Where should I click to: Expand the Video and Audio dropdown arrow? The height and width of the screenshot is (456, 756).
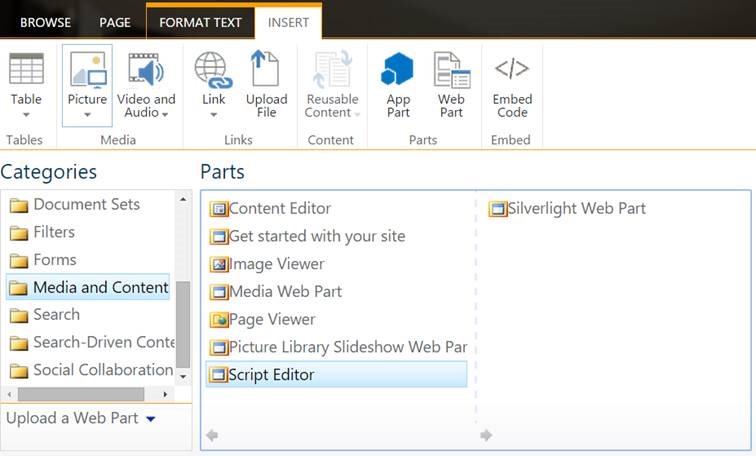(165, 115)
